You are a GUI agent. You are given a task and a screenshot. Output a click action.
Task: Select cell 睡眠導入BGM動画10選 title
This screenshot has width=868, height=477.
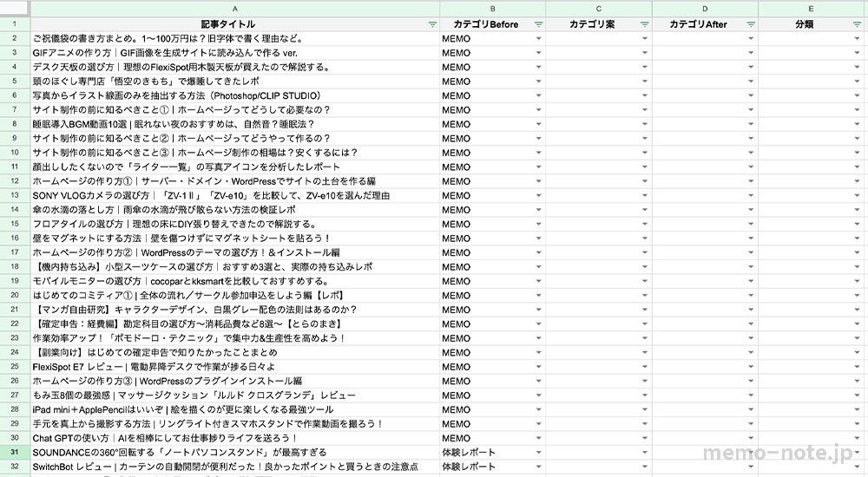[x=235, y=124]
